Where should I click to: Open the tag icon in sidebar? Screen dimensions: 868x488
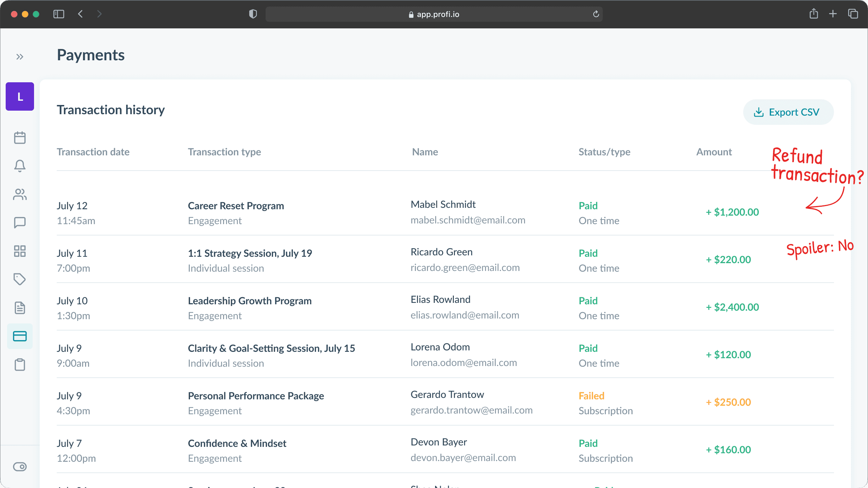[20, 279]
